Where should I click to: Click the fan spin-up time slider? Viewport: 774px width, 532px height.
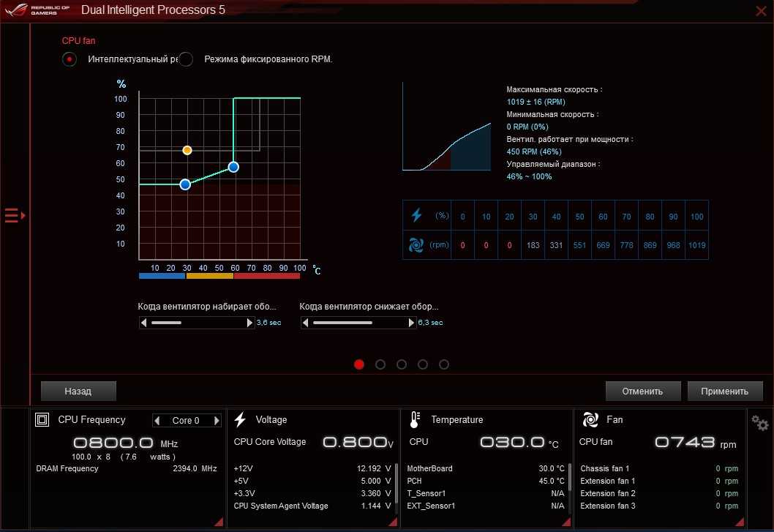point(196,323)
